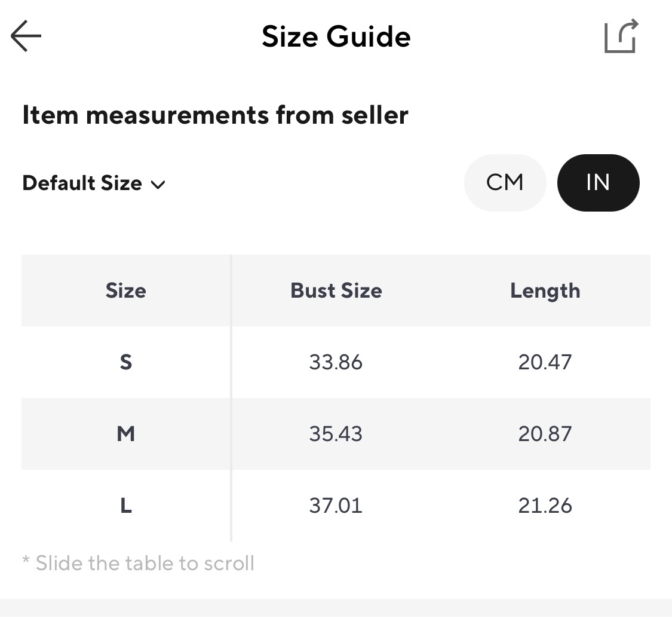Select the S size row label
Image resolution: width=672 pixels, height=618 pixels.
(x=125, y=362)
